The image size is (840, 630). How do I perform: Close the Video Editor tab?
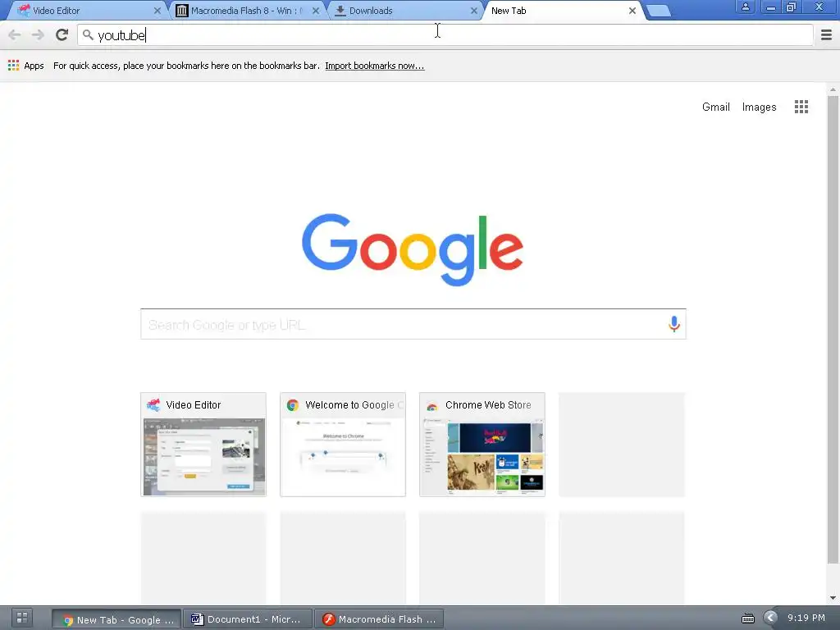(x=157, y=11)
